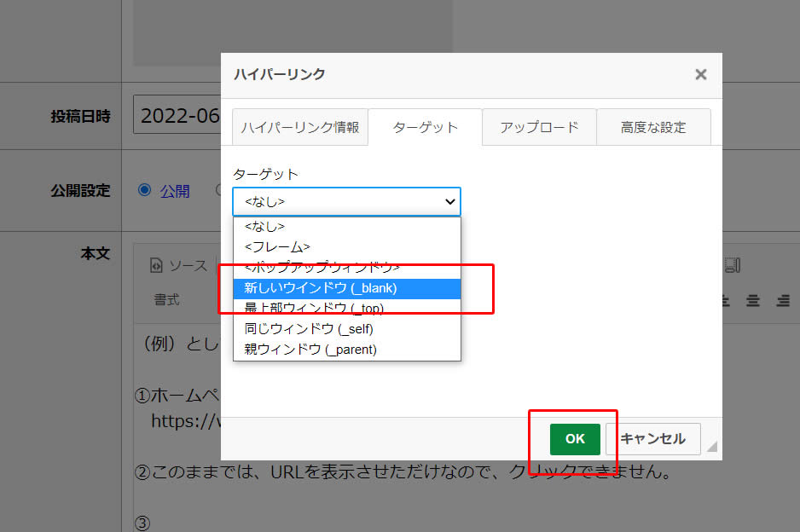
Task: Click the キャンセル button
Action: [x=652, y=438]
